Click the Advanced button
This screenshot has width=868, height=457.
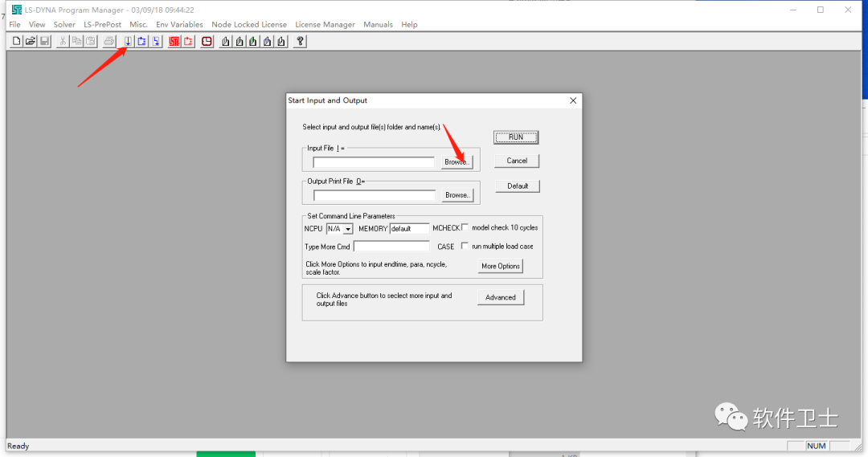tap(501, 298)
